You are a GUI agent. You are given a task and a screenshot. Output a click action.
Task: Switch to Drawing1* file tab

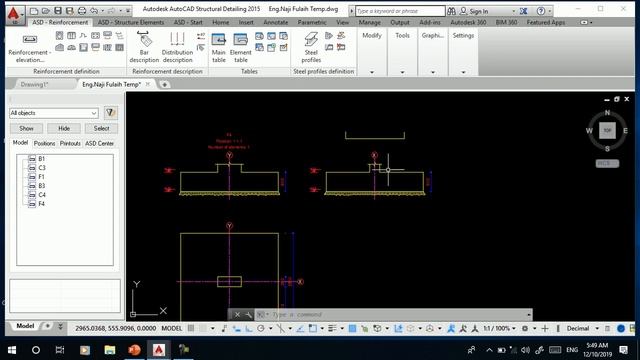point(35,84)
